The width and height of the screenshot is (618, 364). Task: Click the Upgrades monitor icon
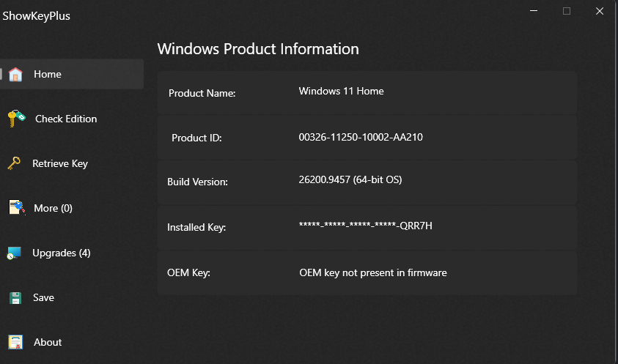pos(14,253)
